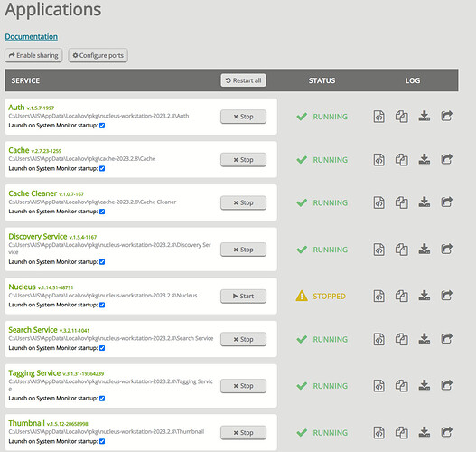Copy the Nucleus log using copy icon
Viewport: 476px width, 452px height.
pos(401,296)
